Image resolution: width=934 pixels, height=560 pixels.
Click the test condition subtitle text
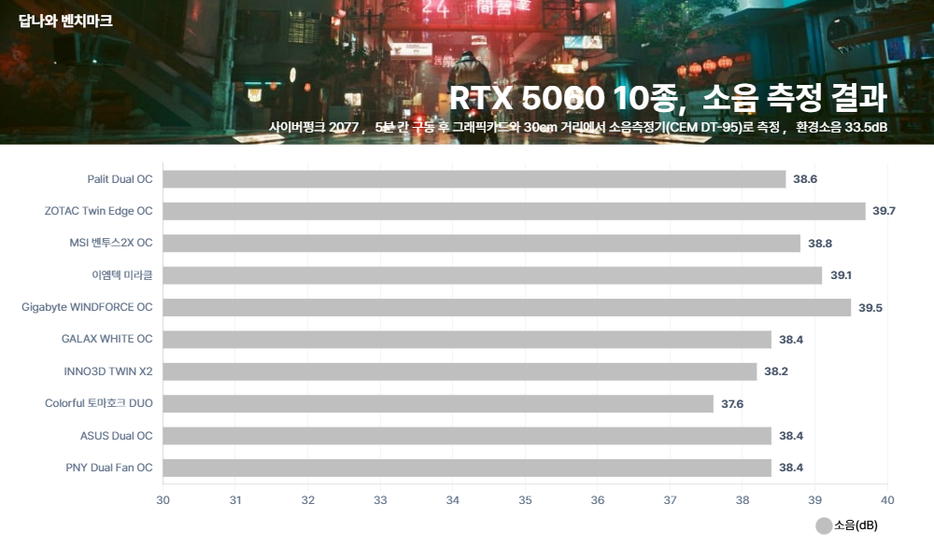(576, 127)
